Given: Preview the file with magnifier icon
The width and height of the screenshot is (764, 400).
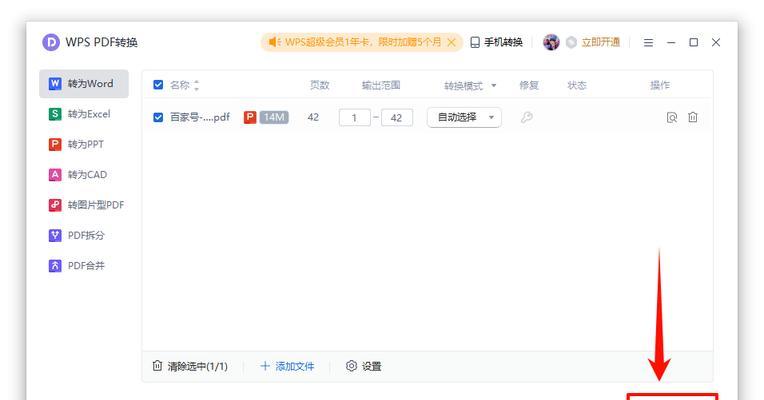Looking at the screenshot, I should coord(672,117).
